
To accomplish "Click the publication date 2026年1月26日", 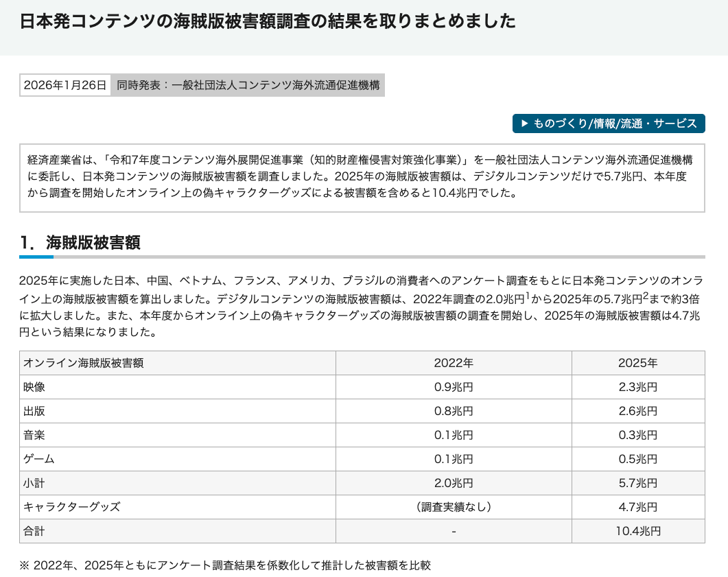I will pyautogui.click(x=65, y=85).
